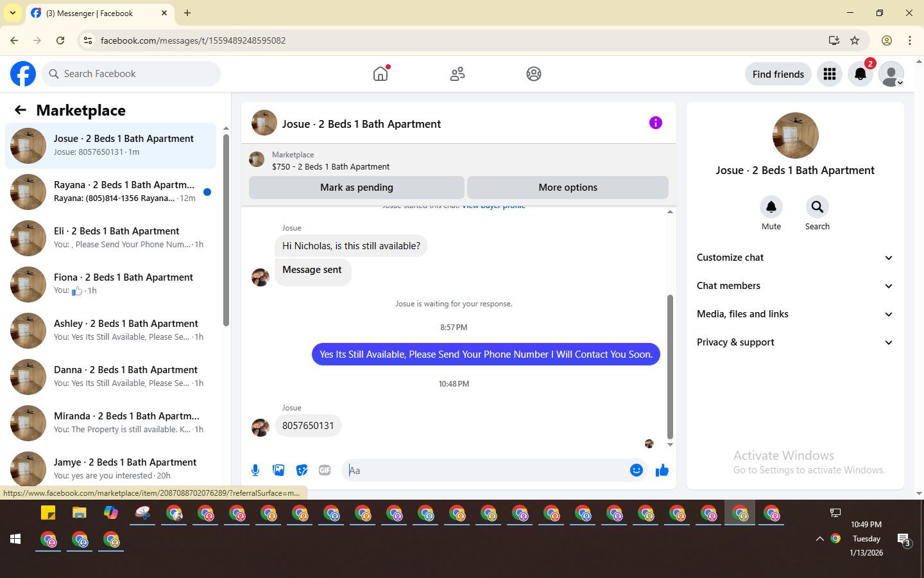Open Miranda conversation in list

[x=110, y=423]
